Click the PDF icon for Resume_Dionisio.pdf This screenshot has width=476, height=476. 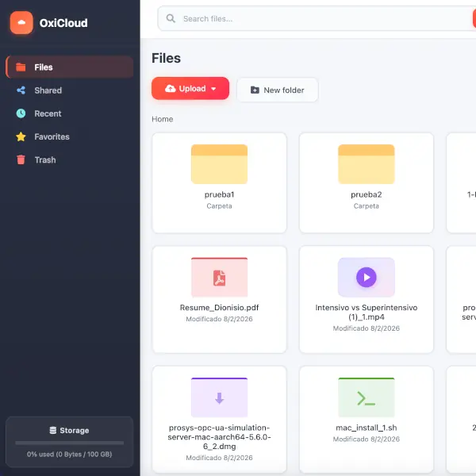click(219, 278)
